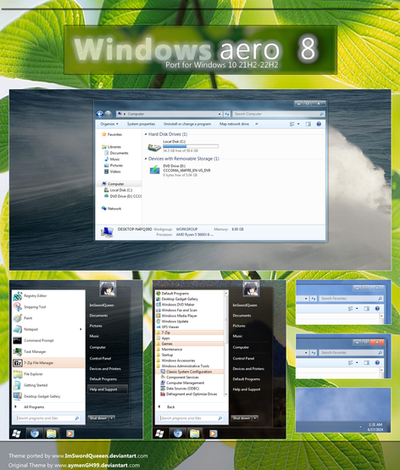
Task: Click System properties in the command bar
Action: coord(141,124)
